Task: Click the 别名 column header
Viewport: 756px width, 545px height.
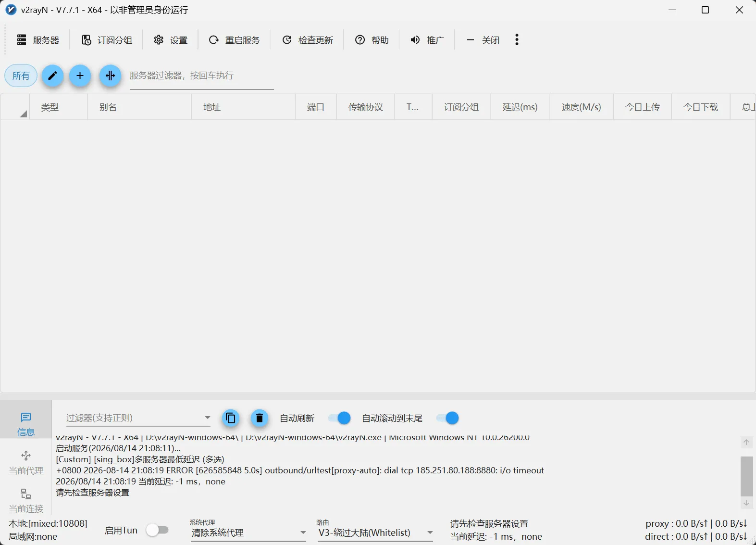Action: pos(139,107)
